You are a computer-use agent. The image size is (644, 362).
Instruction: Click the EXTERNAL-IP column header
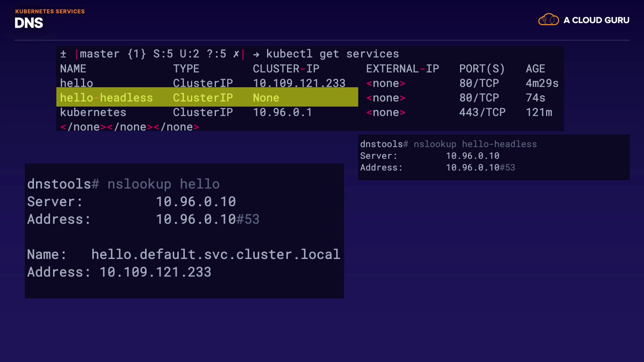point(402,69)
